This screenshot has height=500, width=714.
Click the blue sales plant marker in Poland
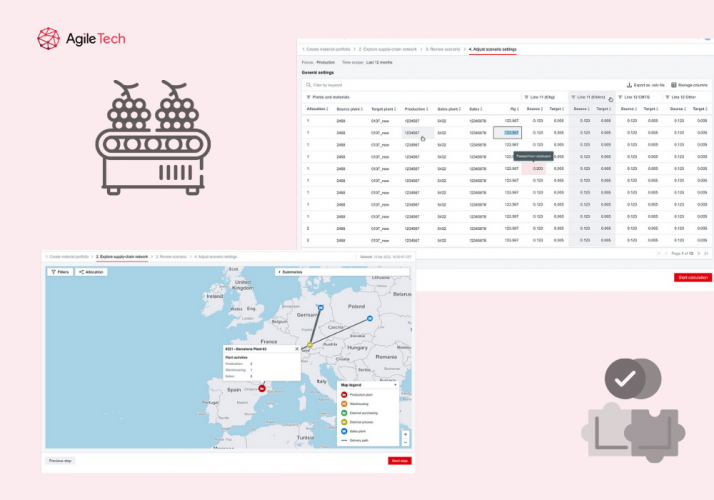pos(370,318)
